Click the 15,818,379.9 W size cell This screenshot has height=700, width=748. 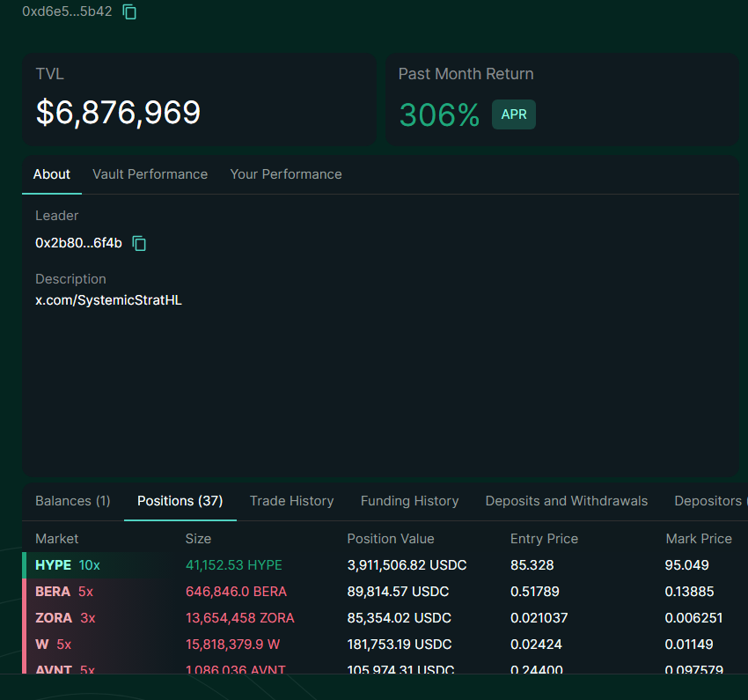(233, 645)
